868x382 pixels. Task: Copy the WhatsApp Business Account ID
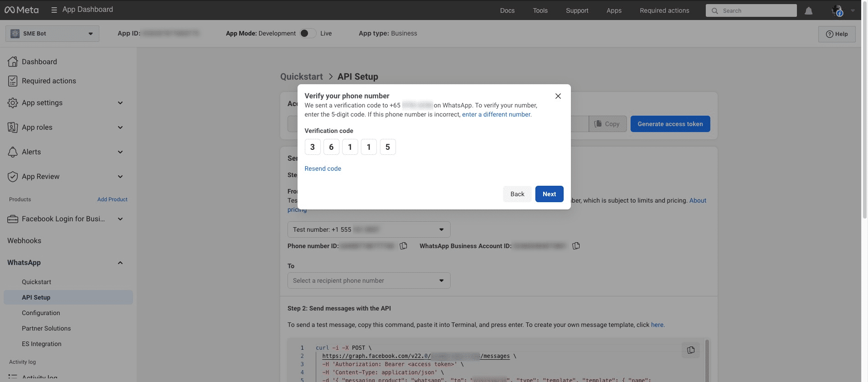[576, 246]
